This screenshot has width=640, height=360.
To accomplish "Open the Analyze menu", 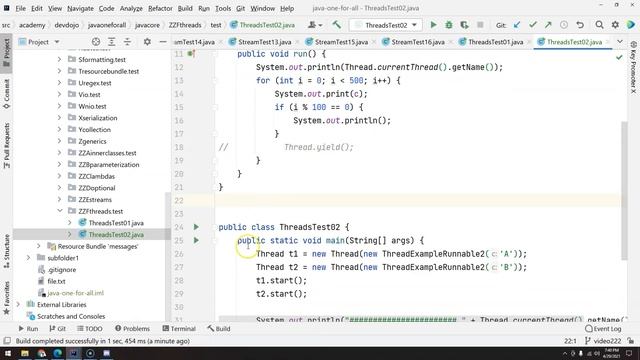I will 131,8.
